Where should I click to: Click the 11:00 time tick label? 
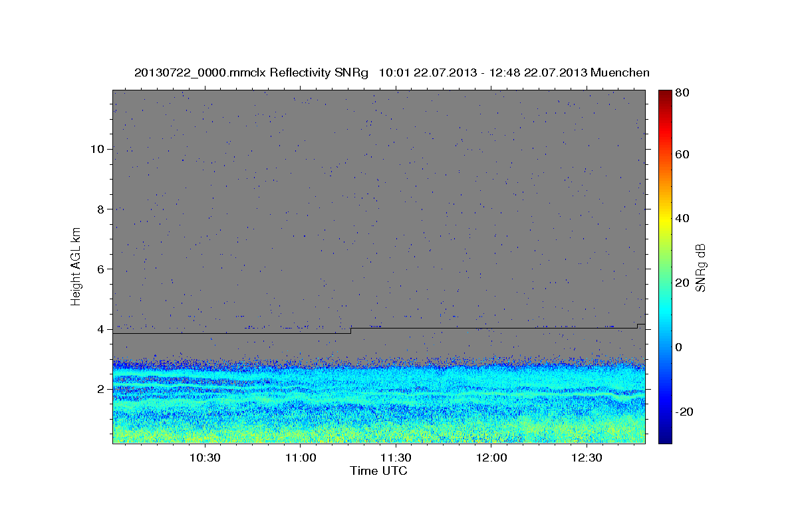(300, 458)
